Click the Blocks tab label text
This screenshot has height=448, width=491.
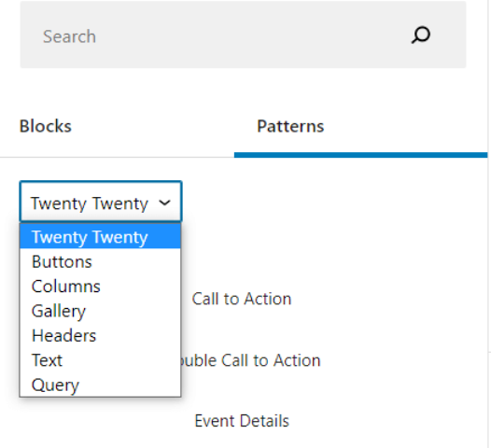46,127
